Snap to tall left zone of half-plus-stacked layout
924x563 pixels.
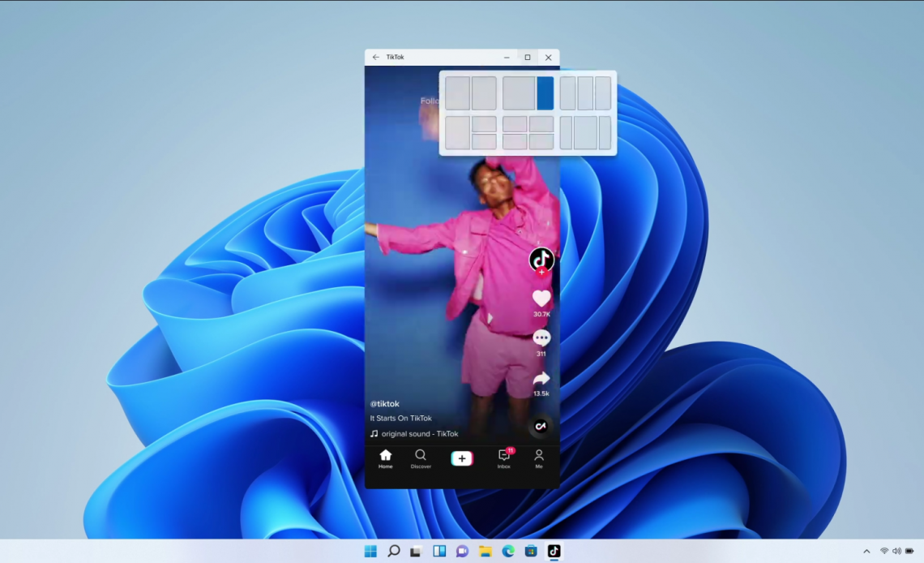(457, 133)
